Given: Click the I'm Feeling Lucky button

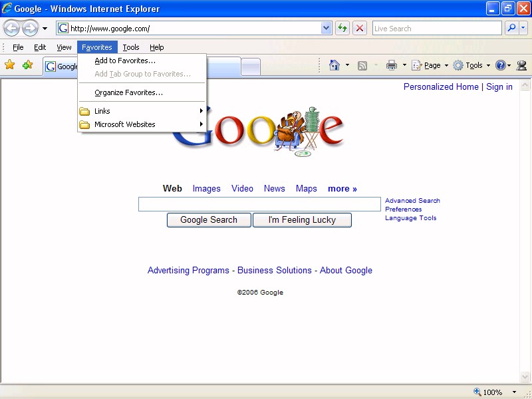Looking at the screenshot, I should pos(302,220).
